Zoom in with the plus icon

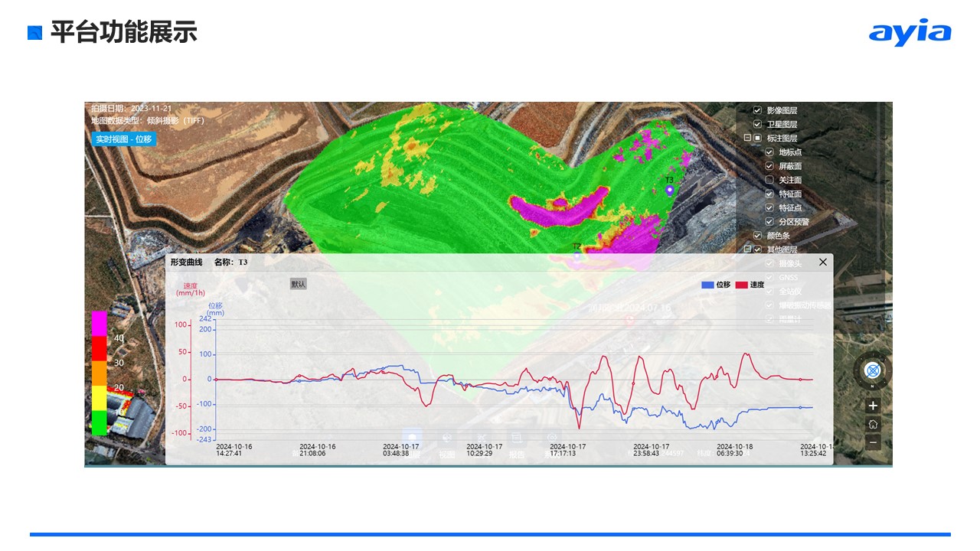click(x=873, y=406)
